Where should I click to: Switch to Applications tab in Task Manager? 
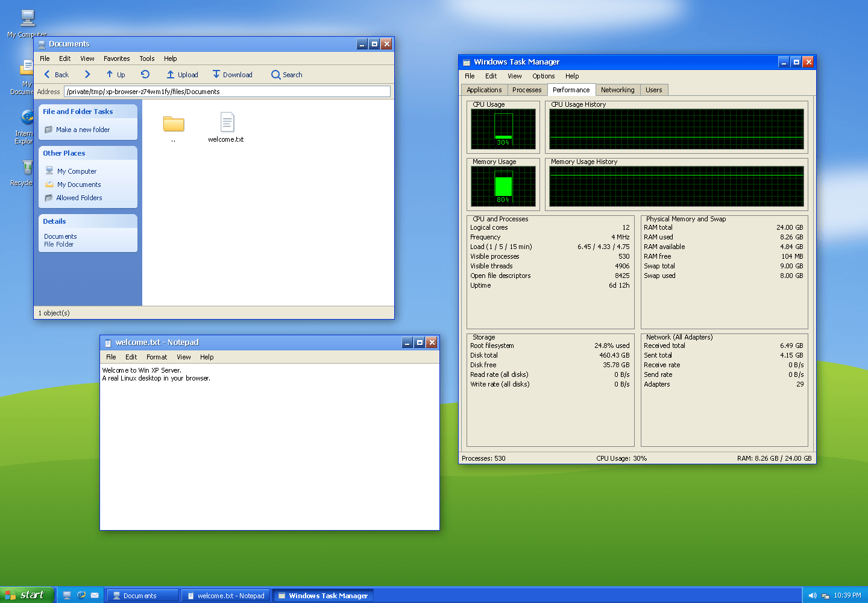click(484, 90)
